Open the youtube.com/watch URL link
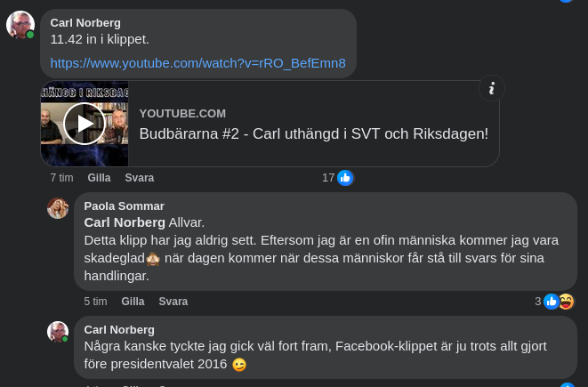The image size is (588, 387). click(197, 63)
